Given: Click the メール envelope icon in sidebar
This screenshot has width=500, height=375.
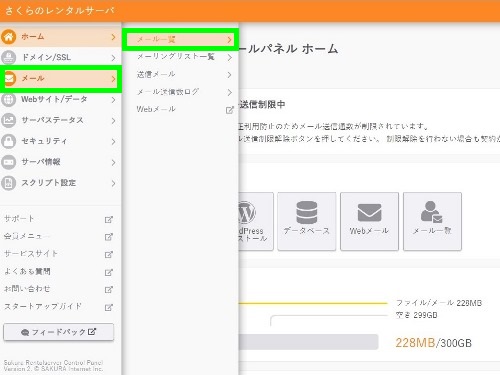Looking at the screenshot, I should point(9,79).
